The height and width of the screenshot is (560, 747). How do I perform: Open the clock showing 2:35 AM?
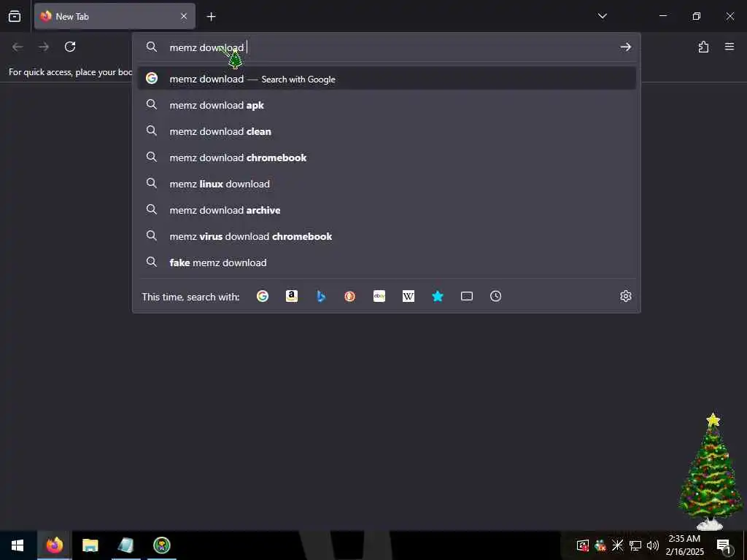coord(684,545)
